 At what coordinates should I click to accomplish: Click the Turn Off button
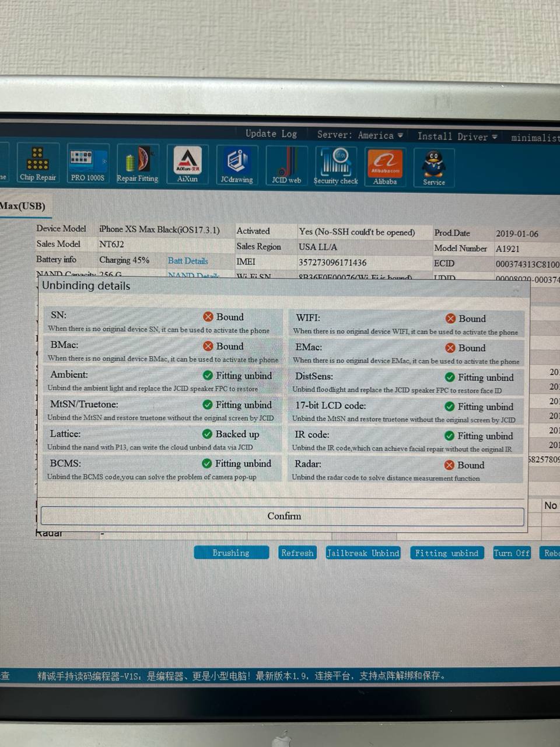click(512, 553)
